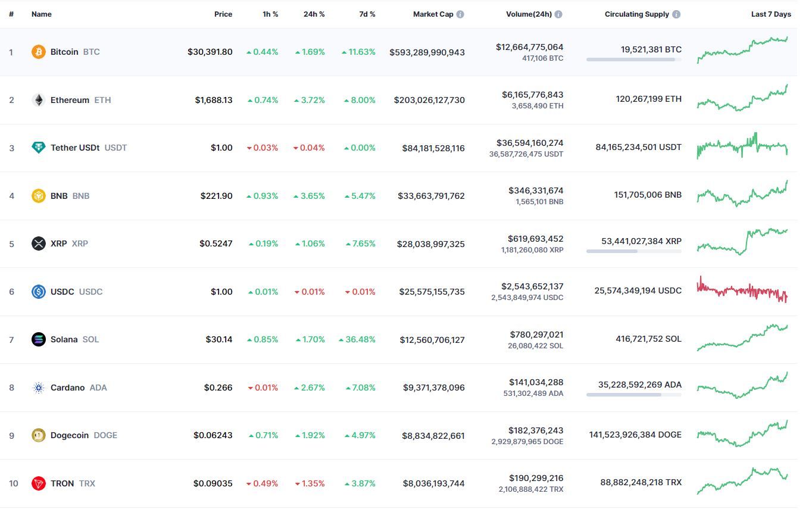
Task: Open the USDC coin page link
Action: tap(77, 292)
